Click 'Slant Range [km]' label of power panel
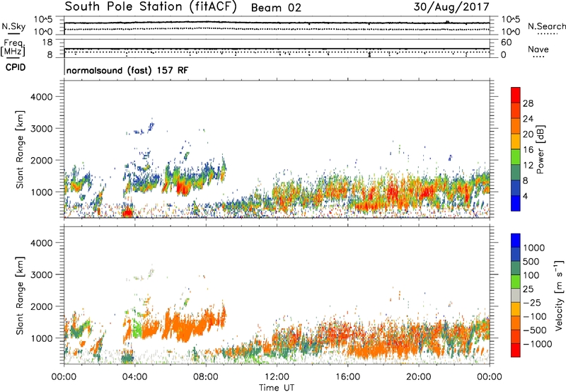Image resolution: width=566 pixels, height=392 pixels. 20,149
